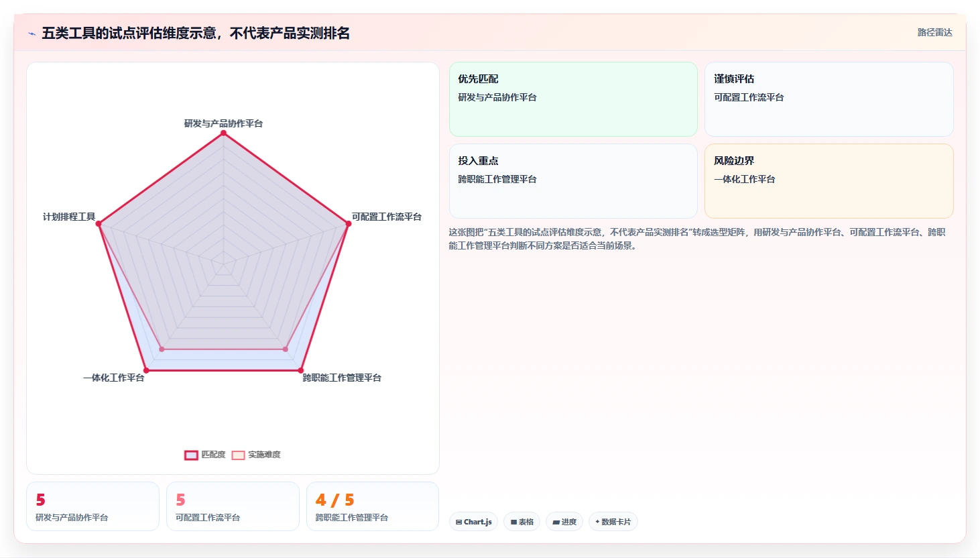The height and width of the screenshot is (558, 980).
Task: Click red outer point near 一体化工作平台
Action: pyautogui.click(x=146, y=370)
